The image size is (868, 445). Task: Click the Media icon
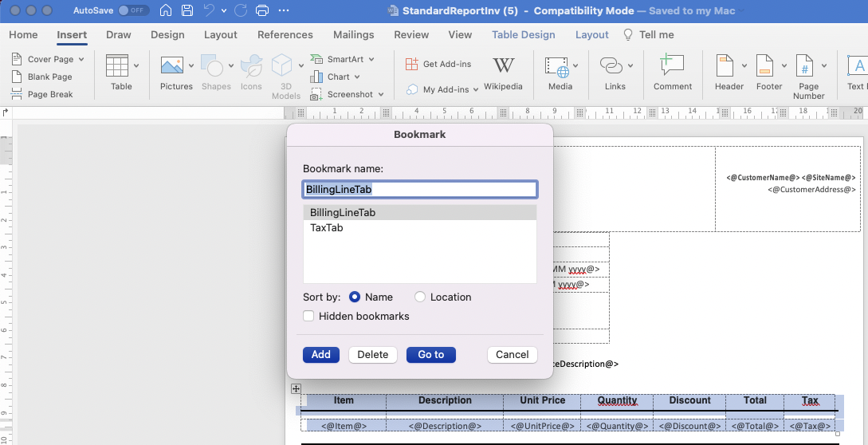pos(557,66)
